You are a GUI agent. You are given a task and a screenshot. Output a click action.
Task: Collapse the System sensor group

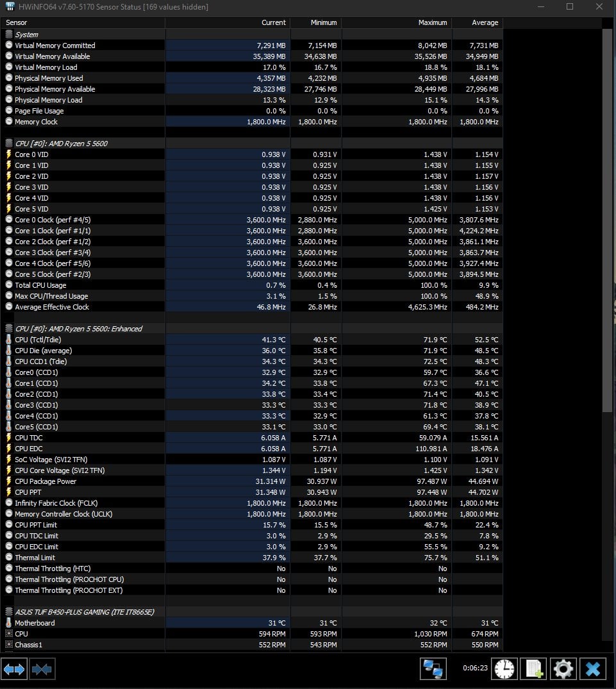pyautogui.click(x=8, y=34)
